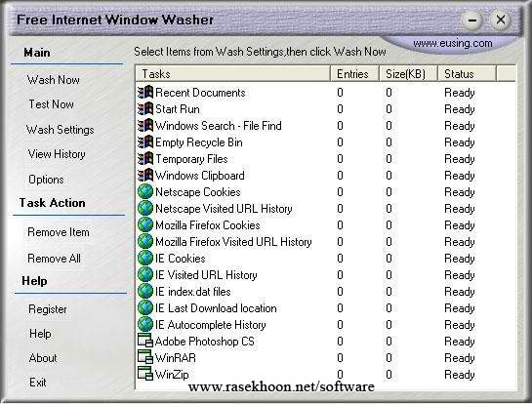This screenshot has height=404, width=532.
Task: Click the icon beside Windows Clipboard
Action: [145, 176]
